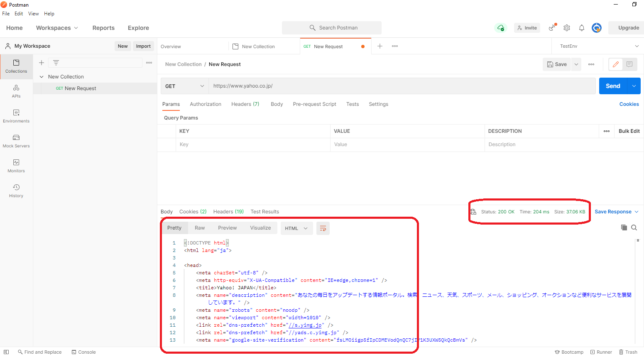The height and width of the screenshot is (357, 644).
Task: Open the Runner from status bar
Action: point(601,352)
